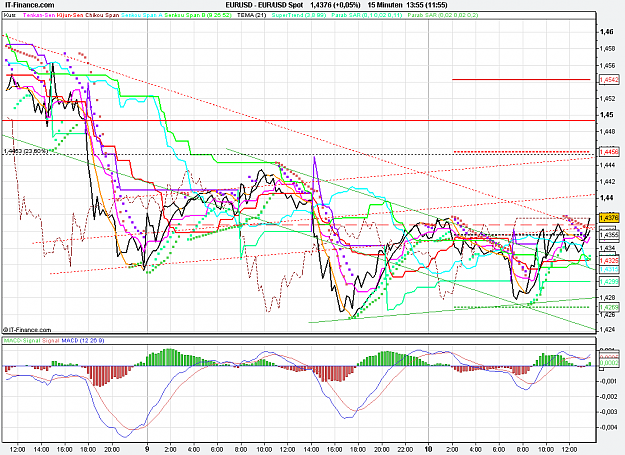Select the Chikou Span legend entry
The width and height of the screenshot is (625, 455).
pyautogui.click(x=102, y=15)
